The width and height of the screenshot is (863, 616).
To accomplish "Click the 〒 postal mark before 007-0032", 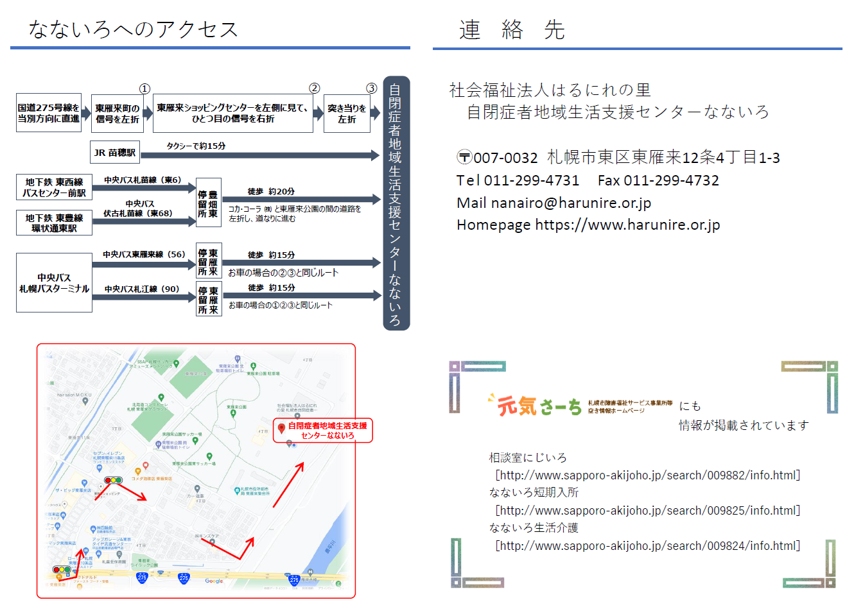I will [464, 157].
